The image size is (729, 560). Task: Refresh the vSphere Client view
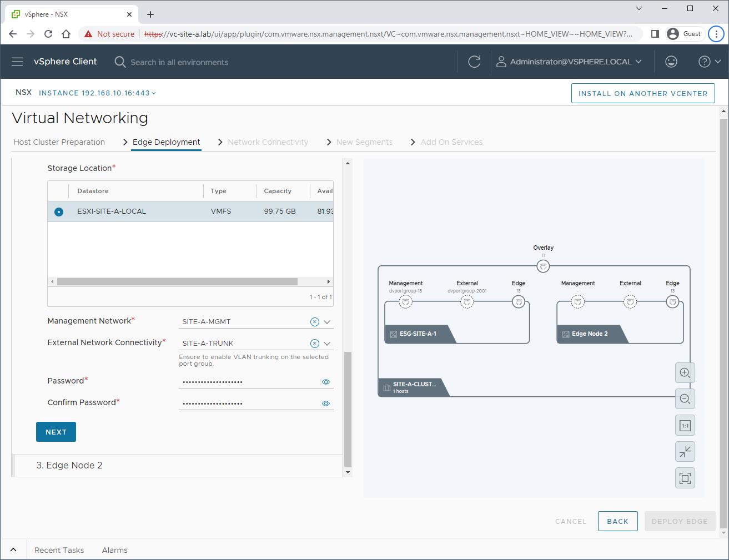pos(474,62)
